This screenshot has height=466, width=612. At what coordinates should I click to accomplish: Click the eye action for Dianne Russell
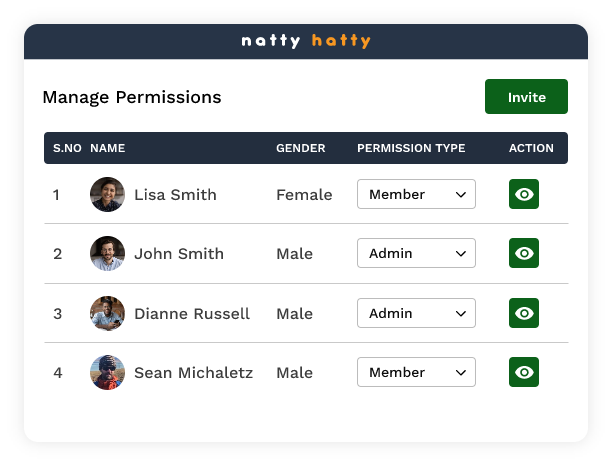[524, 313]
